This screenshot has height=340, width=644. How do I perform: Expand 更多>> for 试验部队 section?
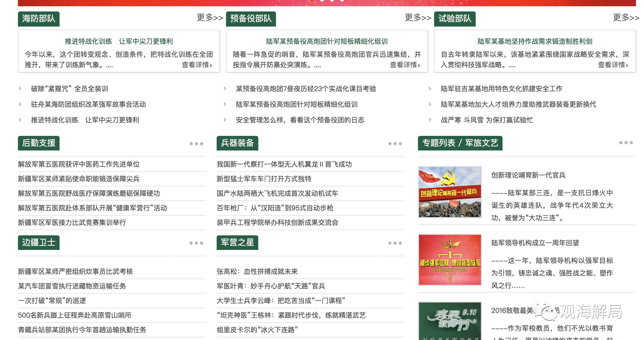(x=626, y=18)
